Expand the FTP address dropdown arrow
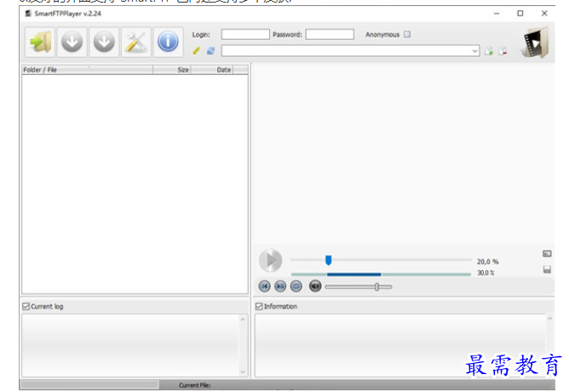569x392 pixels. point(475,51)
